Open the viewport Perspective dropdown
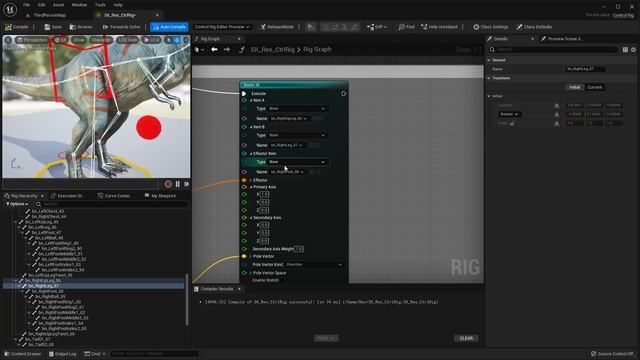 (33, 40)
